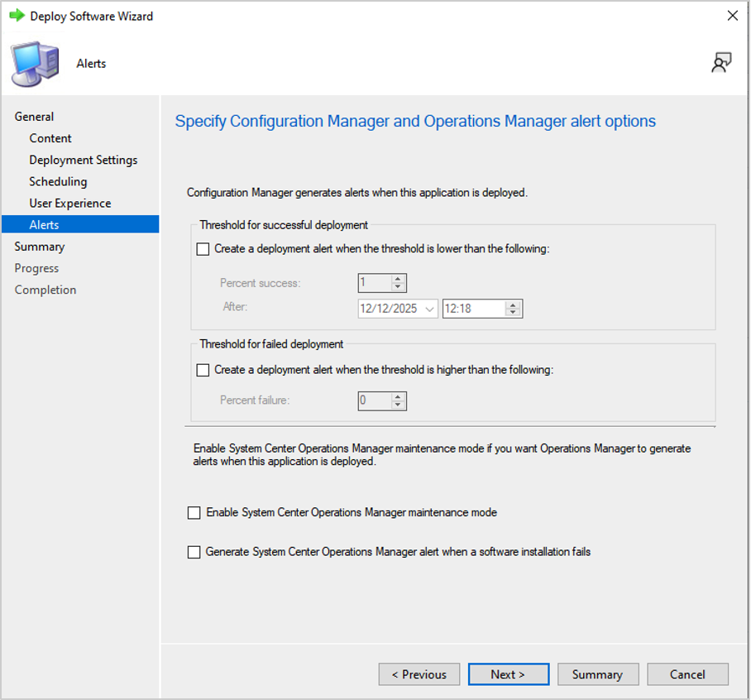Screen dimensions: 751x700
Task: Open User Experience step in sidebar
Action: click(70, 204)
